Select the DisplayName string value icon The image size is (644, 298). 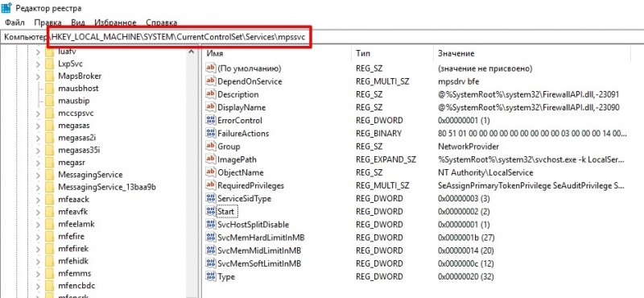point(211,107)
